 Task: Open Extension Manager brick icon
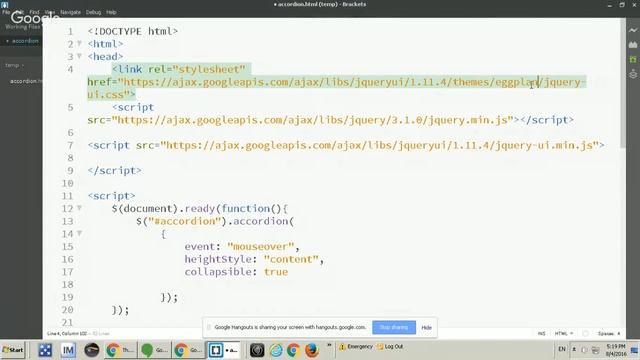(x=633, y=45)
